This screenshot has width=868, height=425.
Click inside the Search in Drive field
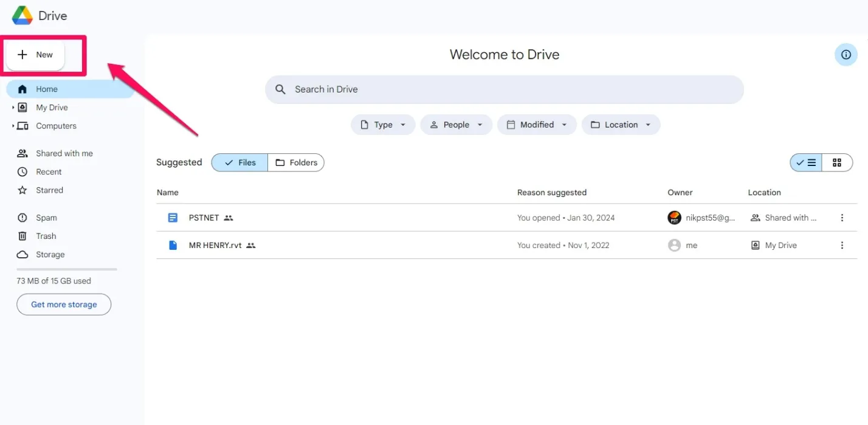[x=505, y=89]
